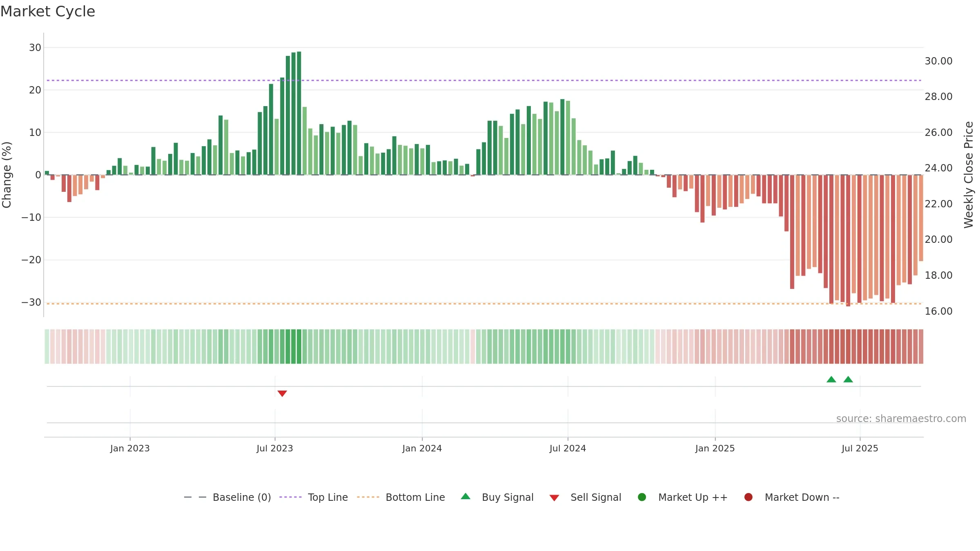980x551 pixels.
Task: Click the green Market Up circle icon
Action: click(x=642, y=497)
